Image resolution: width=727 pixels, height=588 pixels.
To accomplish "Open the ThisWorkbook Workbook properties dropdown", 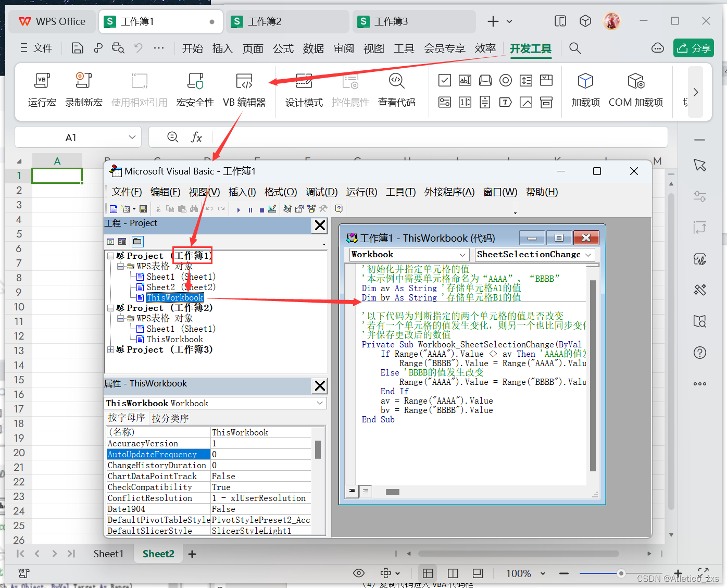I will tap(320, 404).
